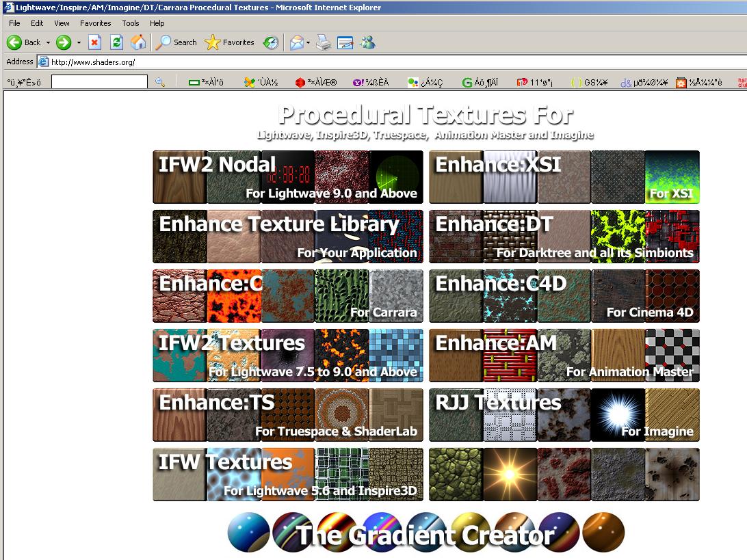Image resolution: width=747 pixels, height=560 pixels.
Task: Open the Enhance:C for Carrara banner
Action: coord(288,296)
